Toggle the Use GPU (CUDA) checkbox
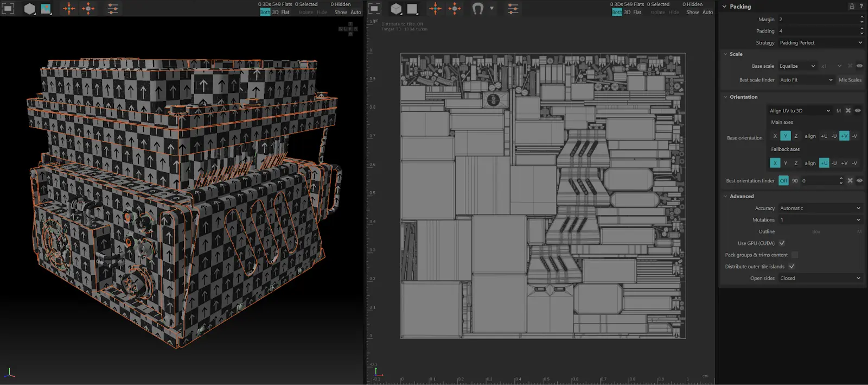This screenshot has height=385, width=868. 782,243
